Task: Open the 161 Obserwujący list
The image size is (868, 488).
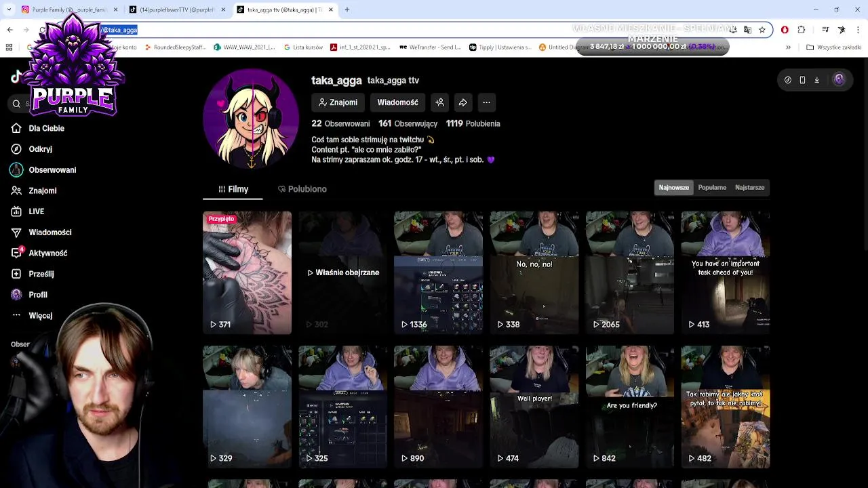Action: 408,123
